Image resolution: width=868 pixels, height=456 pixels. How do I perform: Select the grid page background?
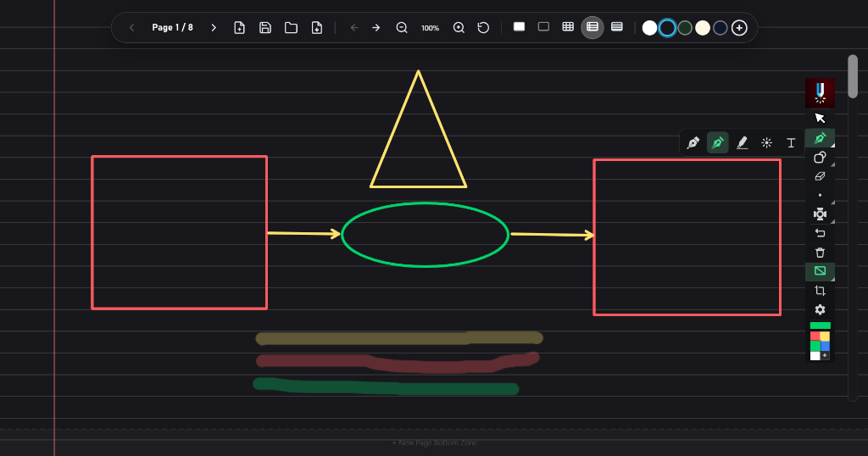[568, 26]
